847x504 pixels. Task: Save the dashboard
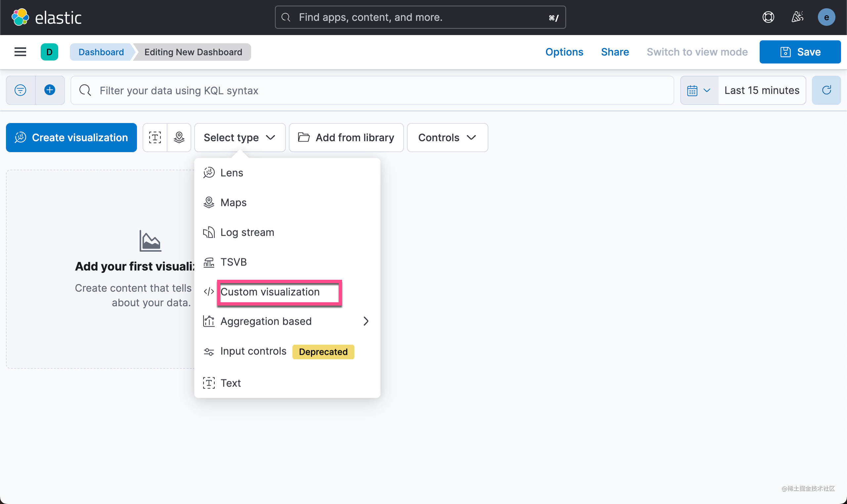(x=800, y=52)
